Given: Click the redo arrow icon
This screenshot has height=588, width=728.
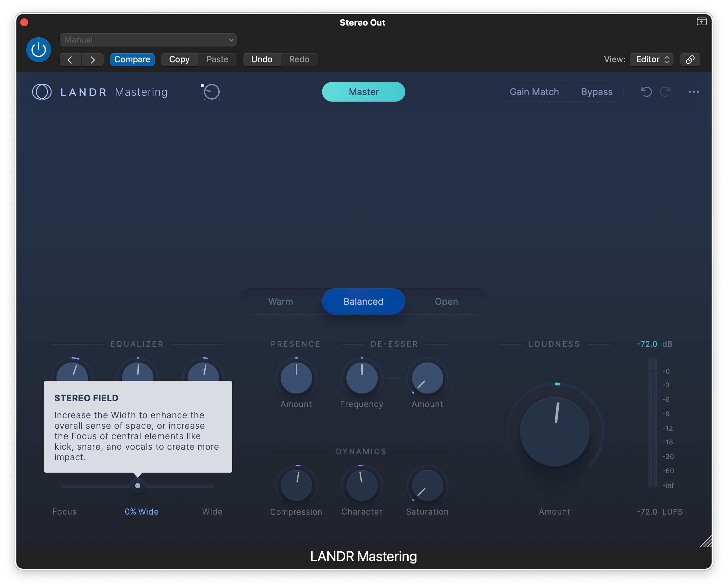Looking at the screenshot, I should (x=666, y=92).
